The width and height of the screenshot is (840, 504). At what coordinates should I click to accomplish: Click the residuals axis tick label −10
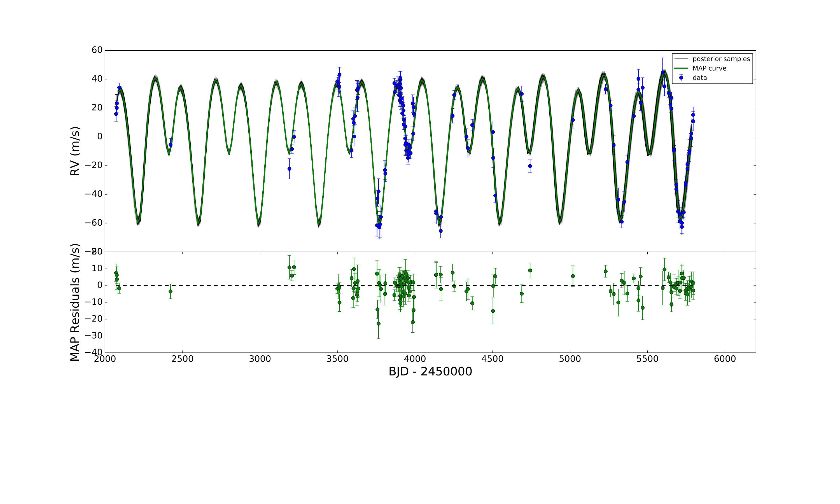coord(94,302)
